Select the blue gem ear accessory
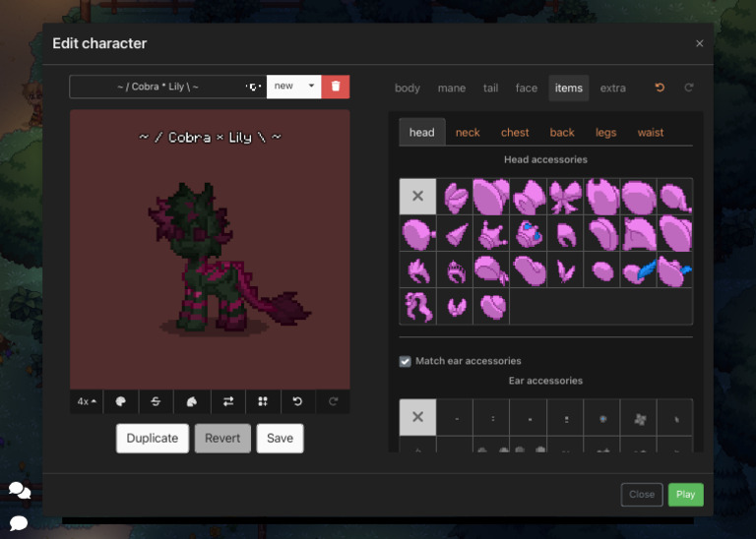The height and width of the screenshot is (539, 756). (602, 419)
